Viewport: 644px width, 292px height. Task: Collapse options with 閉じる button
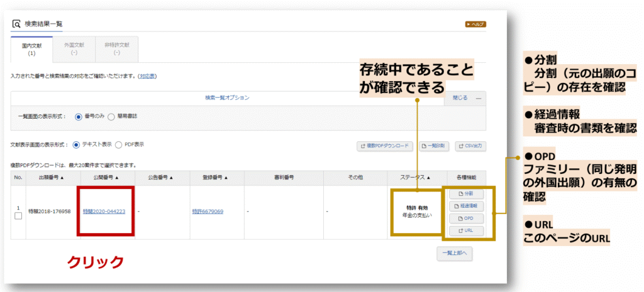point(465,98)
